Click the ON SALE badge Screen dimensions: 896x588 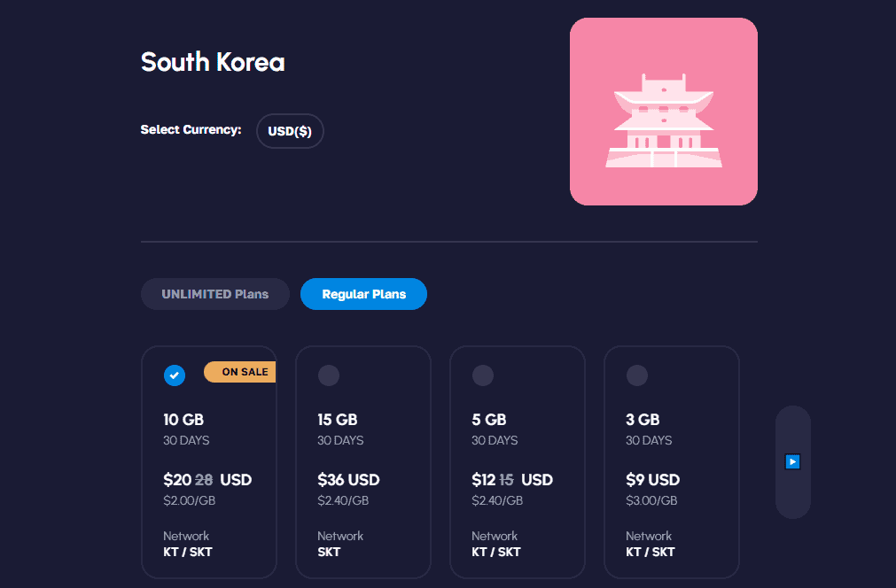click(x=241, y=372)
